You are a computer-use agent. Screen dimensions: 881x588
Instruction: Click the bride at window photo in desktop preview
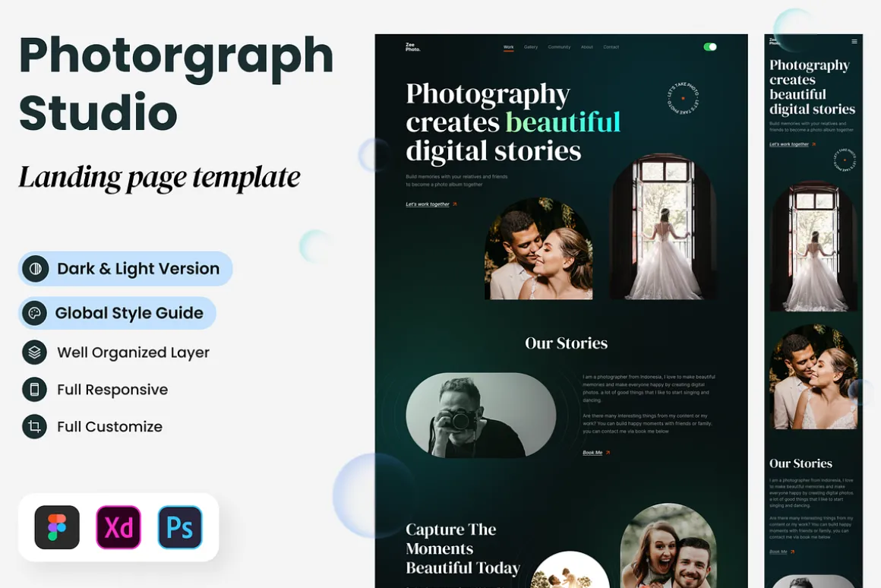[663, 226]
